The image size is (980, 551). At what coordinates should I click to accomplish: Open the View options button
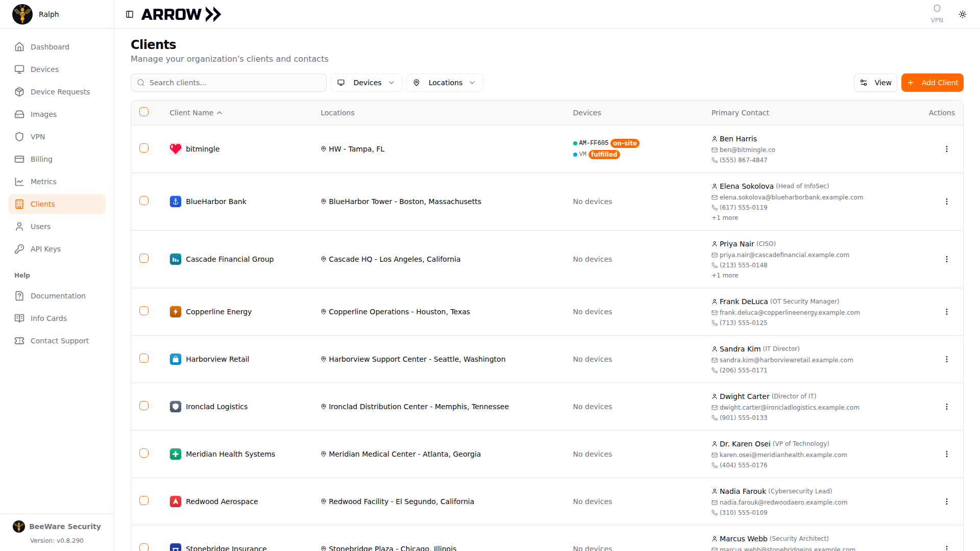tap(875, 83)
